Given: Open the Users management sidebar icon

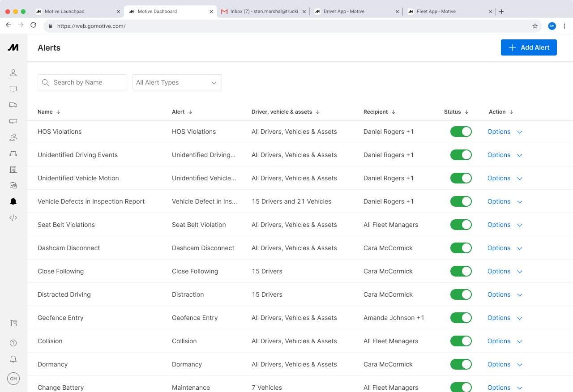Looking at the screenshot, I should pos(13,137).
